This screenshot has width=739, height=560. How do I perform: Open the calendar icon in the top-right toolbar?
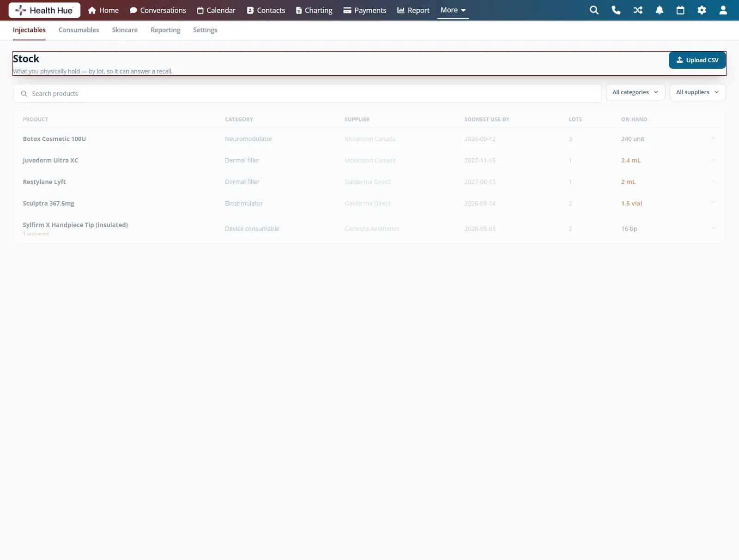pos(680,10)
